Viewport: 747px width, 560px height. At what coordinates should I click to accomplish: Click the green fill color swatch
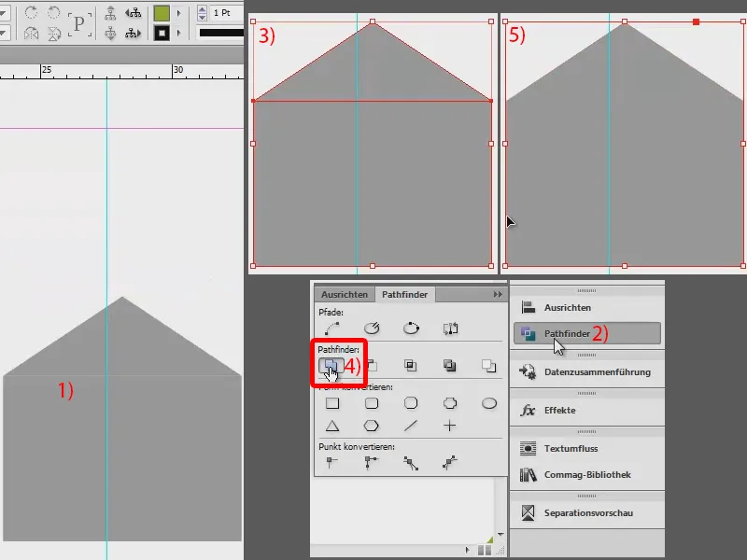tap(162, 13)
